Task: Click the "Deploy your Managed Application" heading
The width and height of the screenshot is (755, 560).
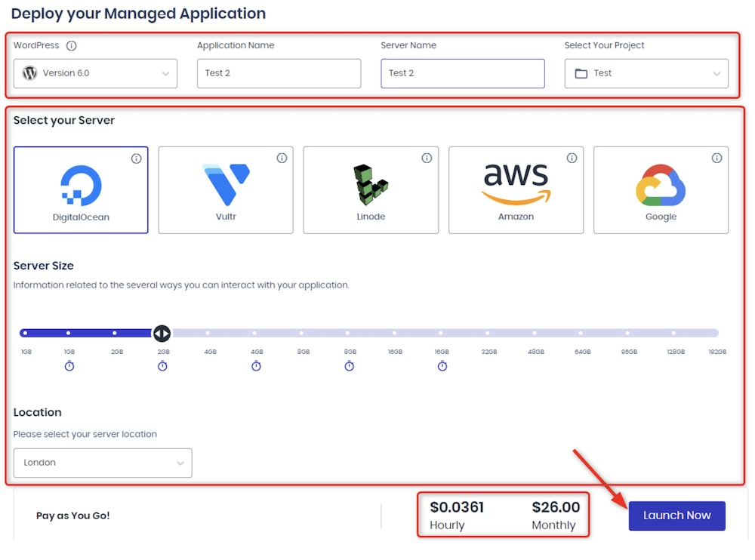Action: pyautogui.click(x=138, y=14)
